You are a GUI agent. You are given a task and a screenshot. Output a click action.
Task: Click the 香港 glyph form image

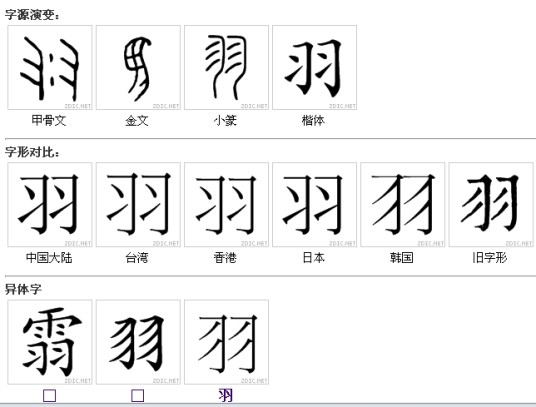[226, 205]
